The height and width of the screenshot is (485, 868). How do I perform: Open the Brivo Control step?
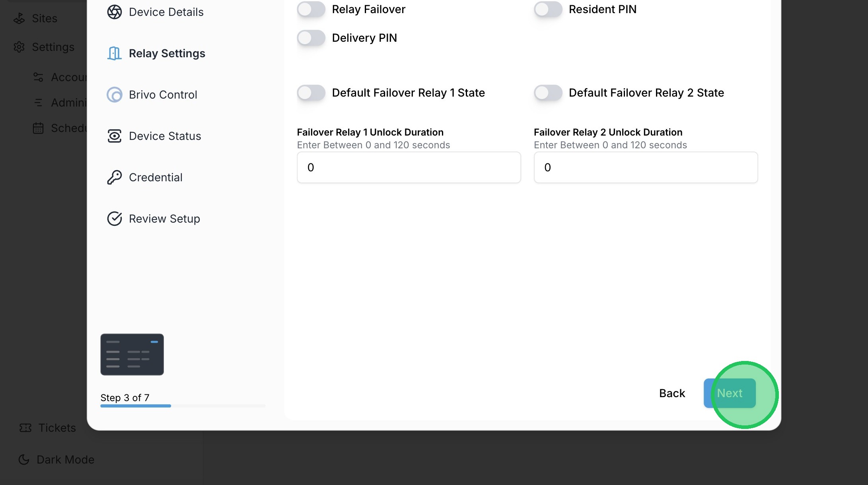point(163,95)
